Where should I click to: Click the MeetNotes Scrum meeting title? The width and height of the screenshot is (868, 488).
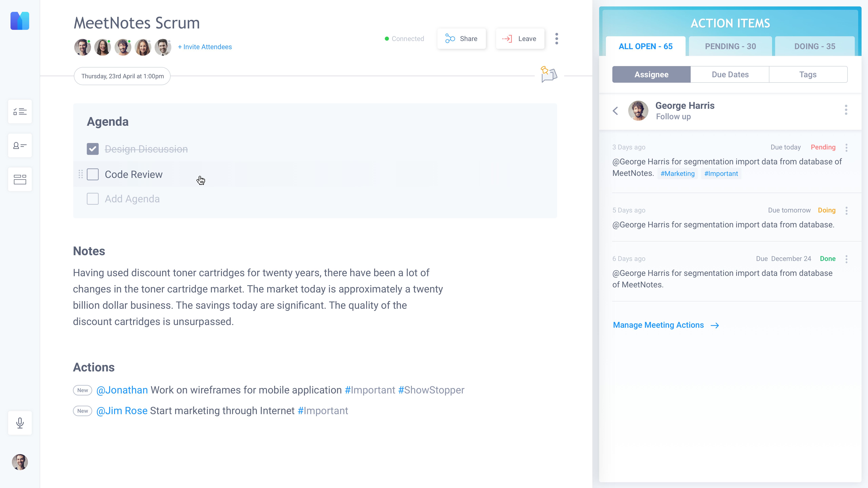(x=137, y=23)
